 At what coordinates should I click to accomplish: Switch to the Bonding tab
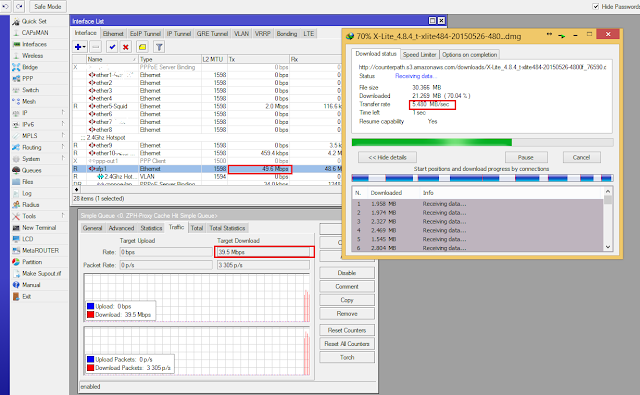tap(287, 33)
